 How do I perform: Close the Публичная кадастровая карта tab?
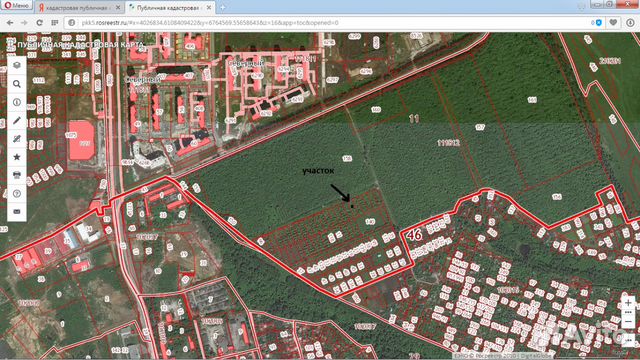[209, 7]
